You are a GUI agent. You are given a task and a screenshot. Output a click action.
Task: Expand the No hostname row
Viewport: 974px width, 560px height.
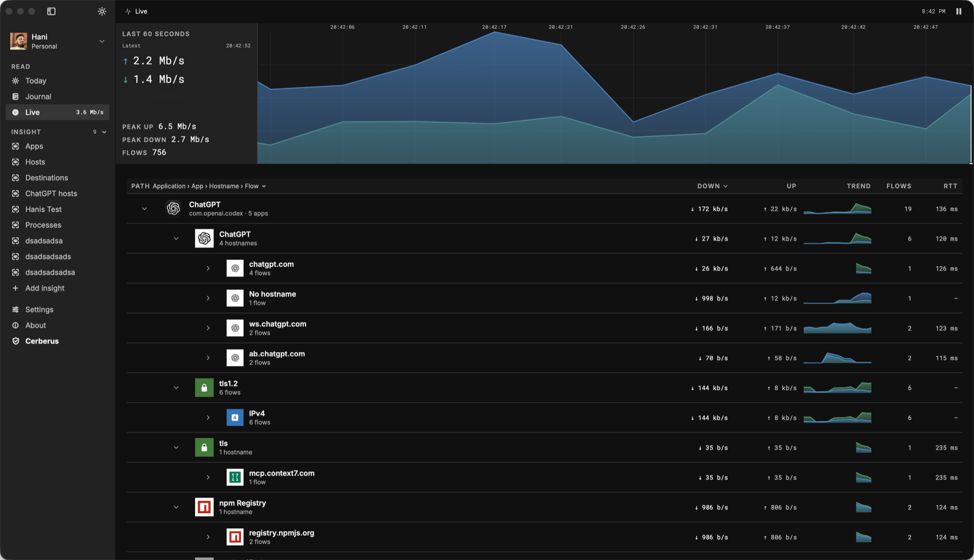[x=208, y=298]
